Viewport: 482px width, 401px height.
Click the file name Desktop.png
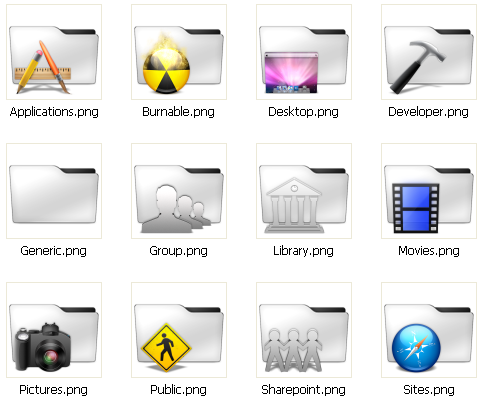point(303,112)
